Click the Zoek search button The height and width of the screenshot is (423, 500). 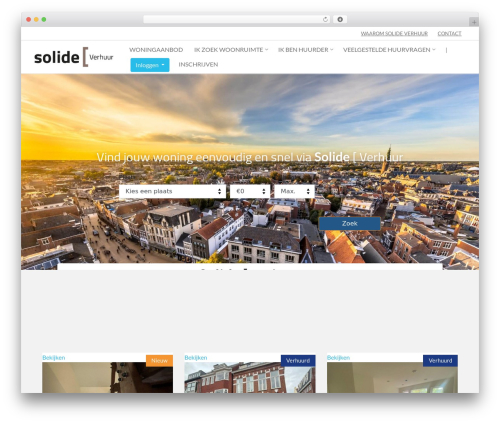pos(350,224)
